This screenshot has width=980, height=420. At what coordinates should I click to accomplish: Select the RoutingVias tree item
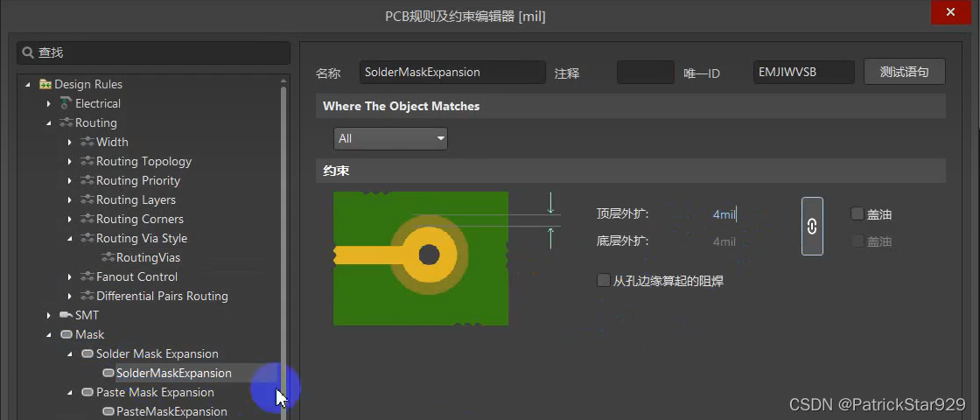click(x=148, y=257)
